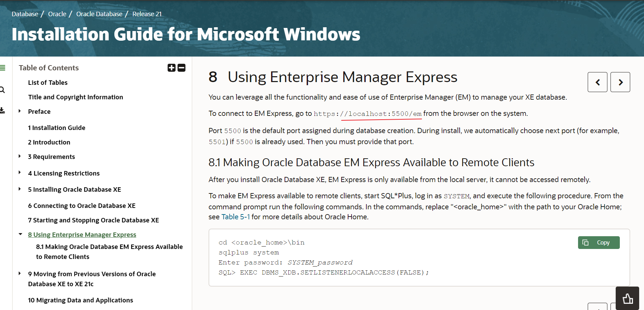
Task: Click the 8.1 section heading
Action: [x=371, y=162]
